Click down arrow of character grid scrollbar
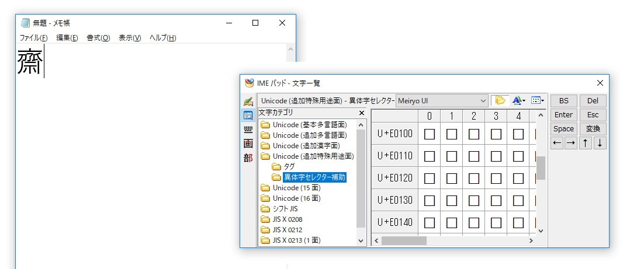 (x=541, y=231)
